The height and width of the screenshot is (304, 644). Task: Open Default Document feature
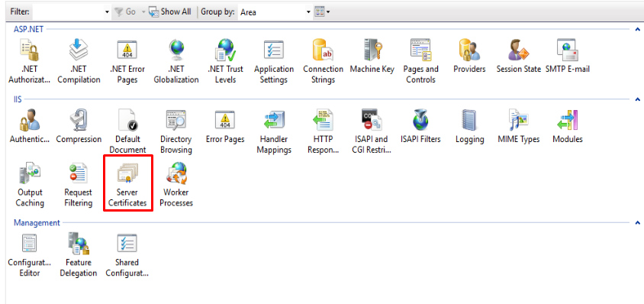pyautogui.click(x=127, y=131)
